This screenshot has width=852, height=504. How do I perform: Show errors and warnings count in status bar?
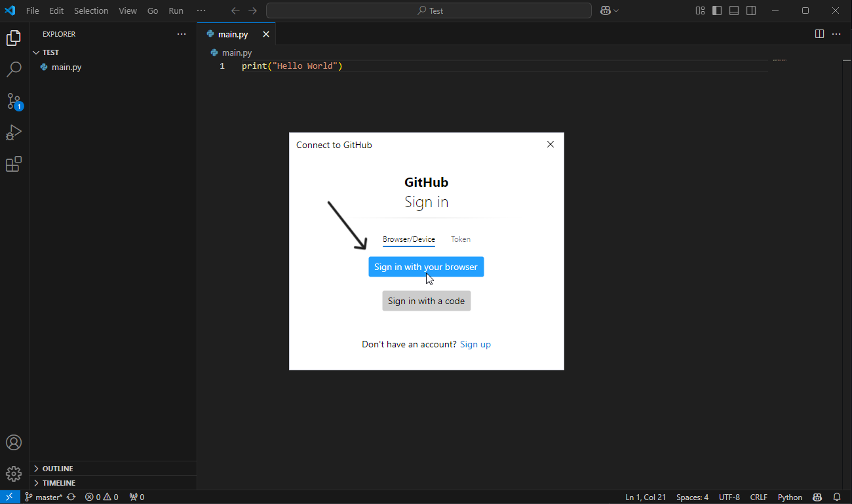[x=102, y=497]
